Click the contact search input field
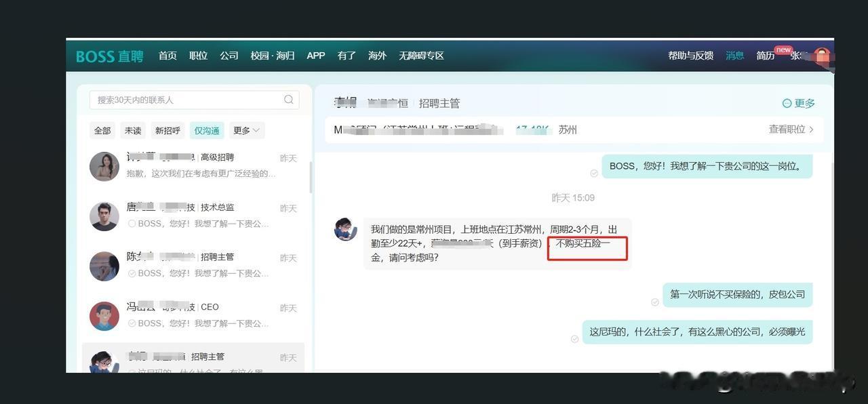The height and width of the screenshot is (404, 868). (194, 100)
